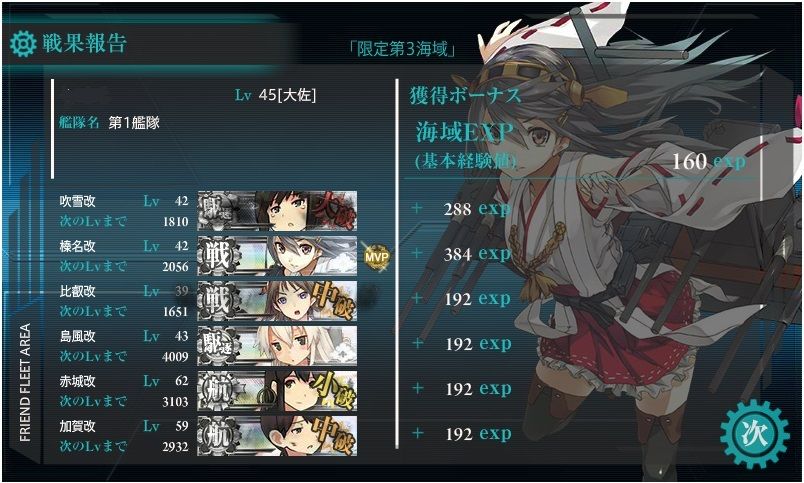Click the 戦 type badge on 比叡改

(219, 301)
